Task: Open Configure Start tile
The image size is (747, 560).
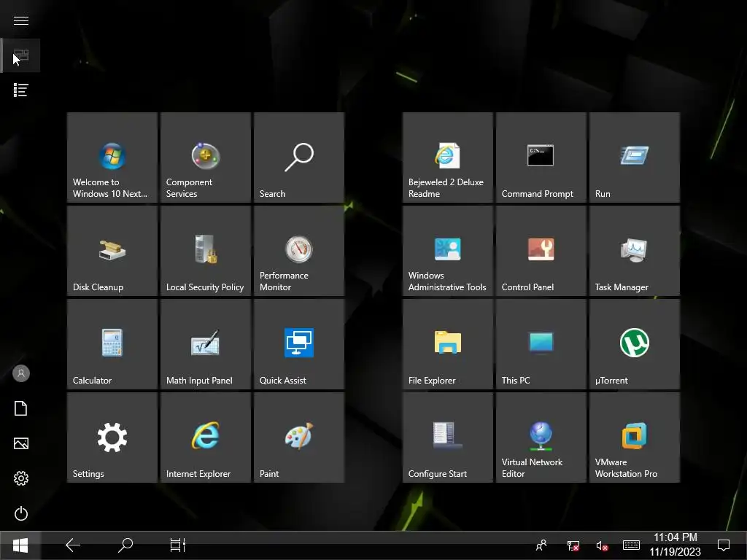Action: (447, 437)
